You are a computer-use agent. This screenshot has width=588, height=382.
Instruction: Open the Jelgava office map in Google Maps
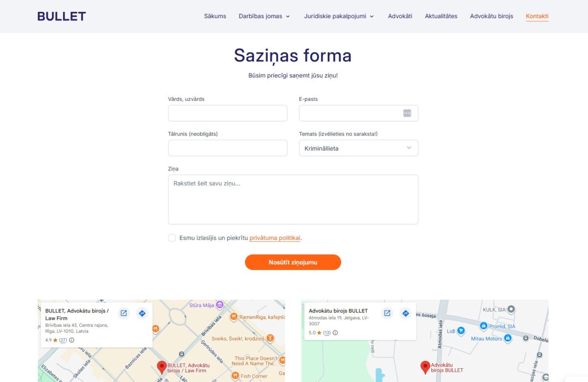[387, 312]
